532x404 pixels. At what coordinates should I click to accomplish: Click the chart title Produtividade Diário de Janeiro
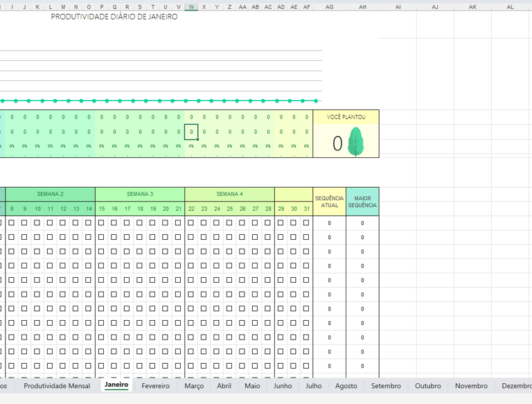point(114,17)
